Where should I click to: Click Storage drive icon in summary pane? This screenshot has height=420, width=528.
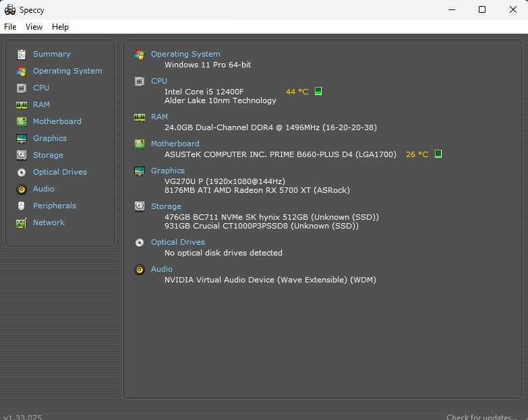(140, 206)
